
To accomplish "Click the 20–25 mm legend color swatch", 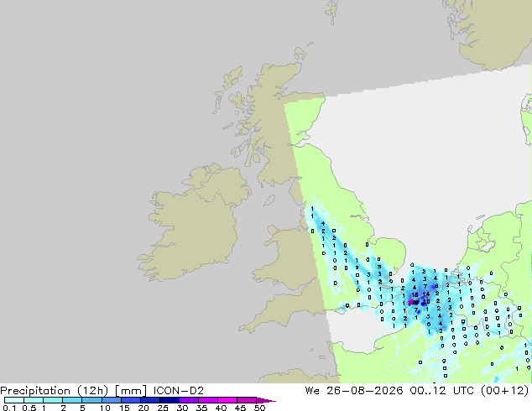I will 149,400.
